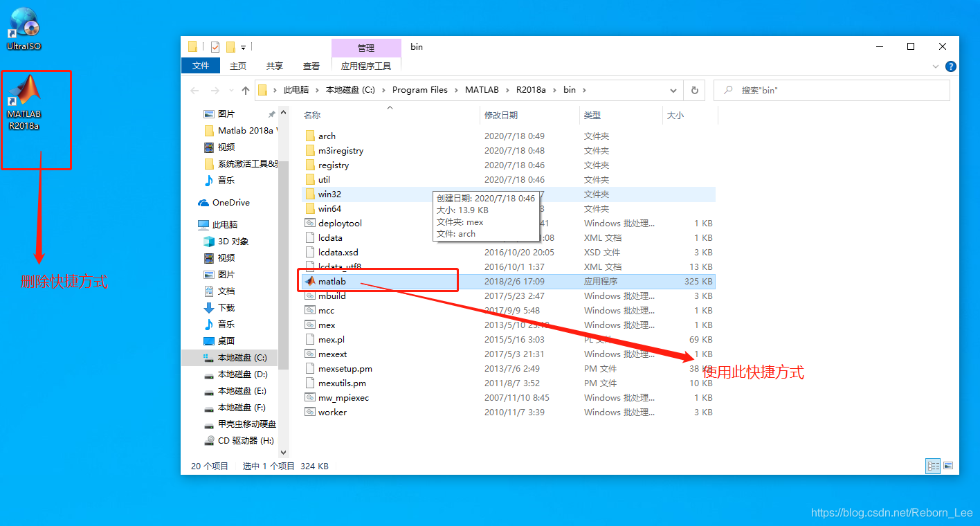
Task: Click the search bin input field
Action: 832,90
